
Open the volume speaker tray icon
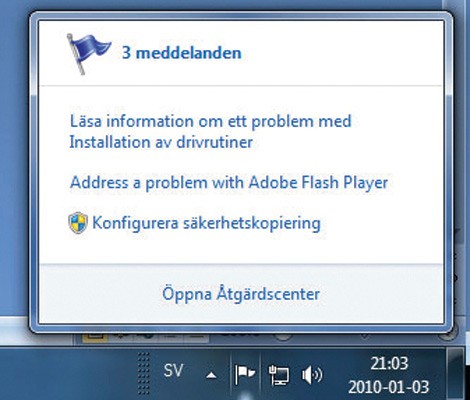point(312,375)
